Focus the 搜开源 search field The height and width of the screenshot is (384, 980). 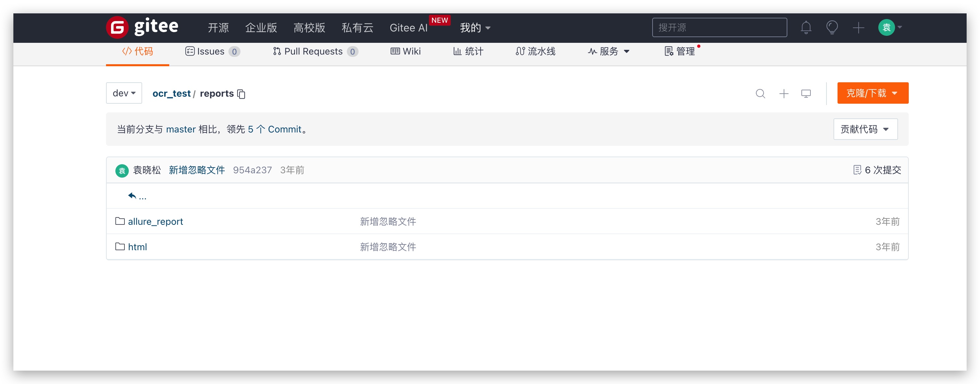(x=719, y=27)
